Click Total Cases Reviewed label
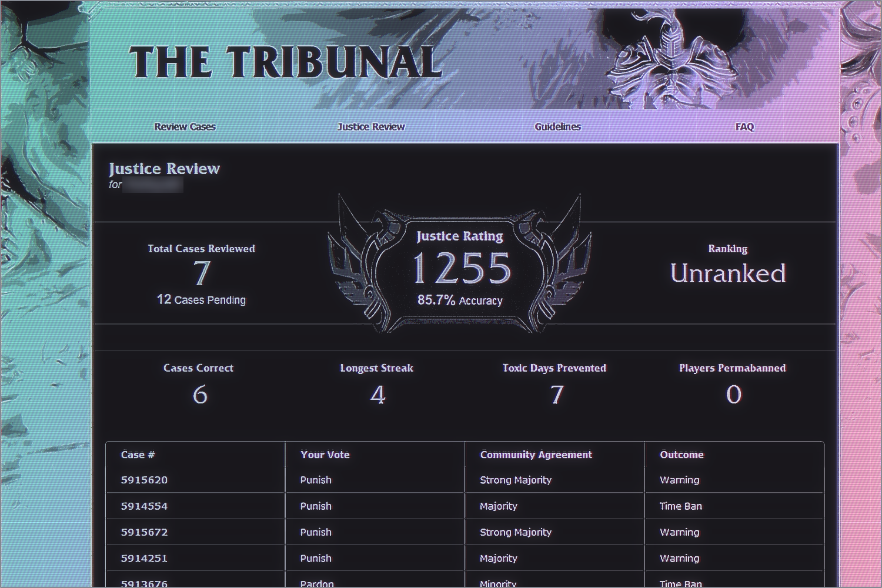 click(201, 249)
